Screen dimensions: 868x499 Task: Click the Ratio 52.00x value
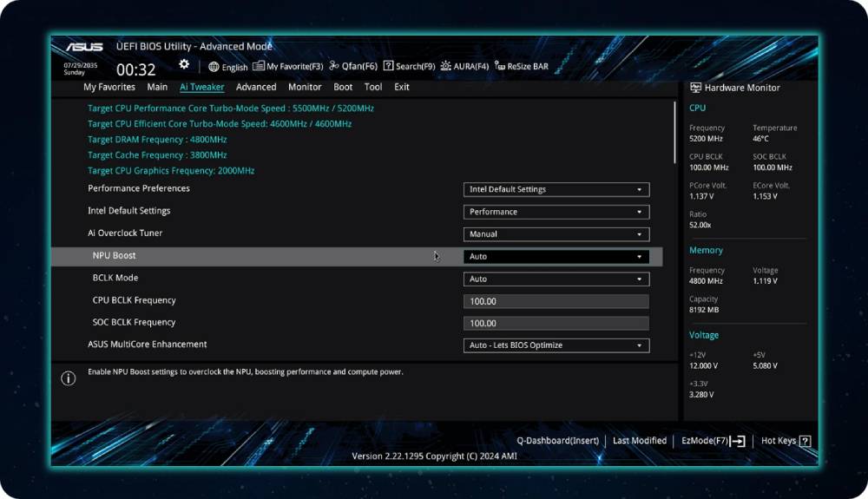click(700, 225)
